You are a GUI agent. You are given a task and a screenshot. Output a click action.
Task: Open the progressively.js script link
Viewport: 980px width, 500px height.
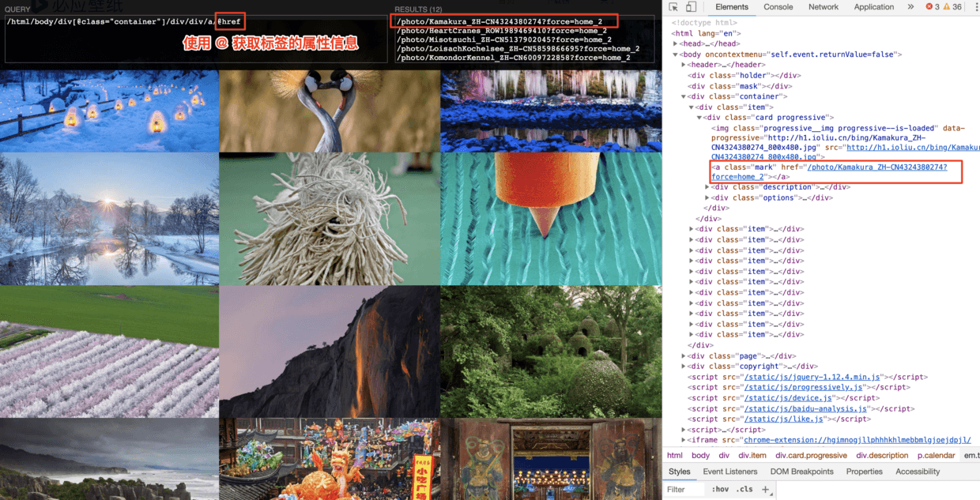803,388
